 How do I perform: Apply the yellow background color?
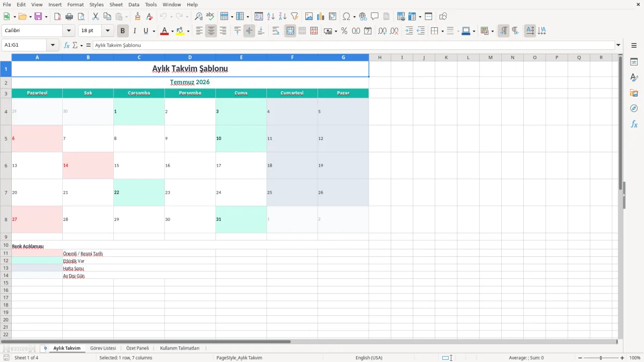click(x=180, y=31)
